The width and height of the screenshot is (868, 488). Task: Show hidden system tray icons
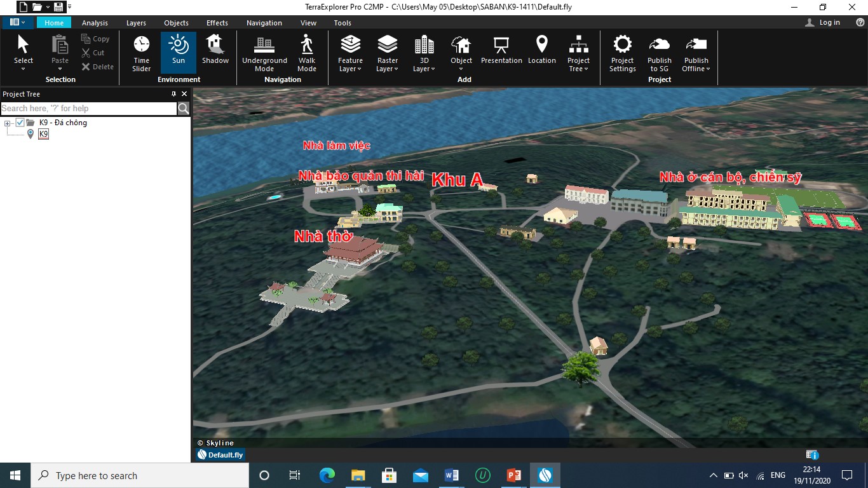[714, 475]
